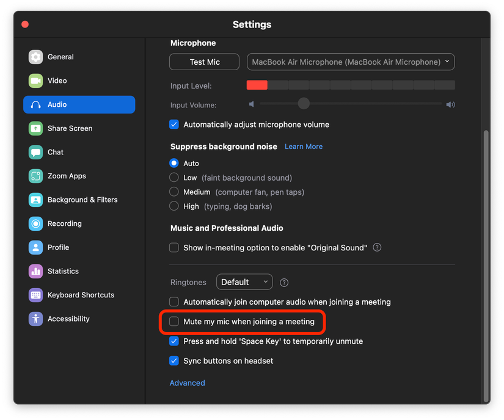Screen dimensions: 504x420
Task: Click the Advanced audio settings link
Action: (187, 383)
